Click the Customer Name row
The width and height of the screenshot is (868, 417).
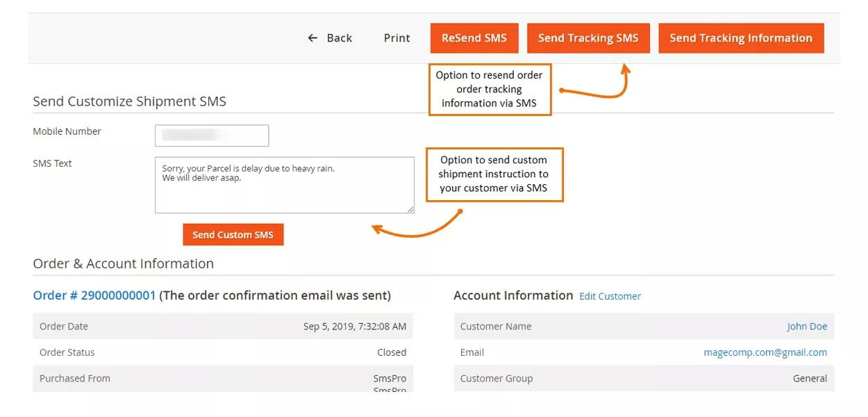644,326
